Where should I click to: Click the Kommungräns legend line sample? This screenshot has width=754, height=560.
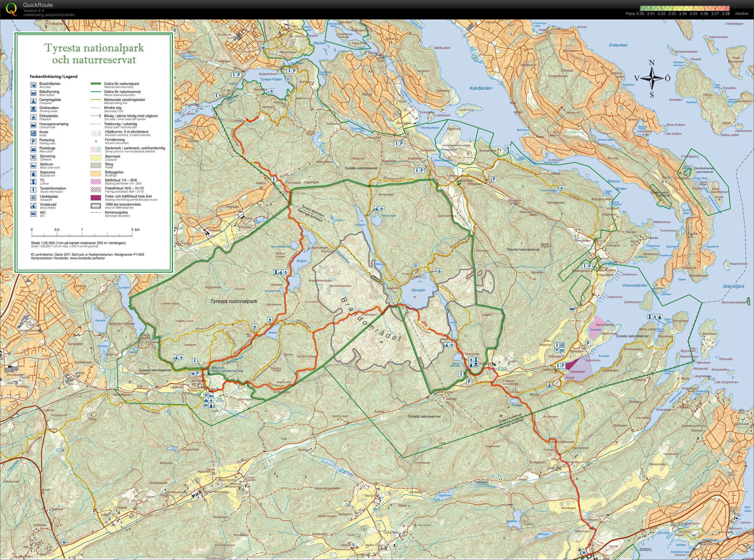pos(96,213)
